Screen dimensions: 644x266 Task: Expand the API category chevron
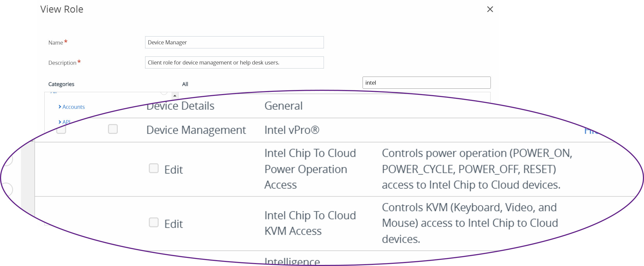pyautogui.click(x=60, y=122)
